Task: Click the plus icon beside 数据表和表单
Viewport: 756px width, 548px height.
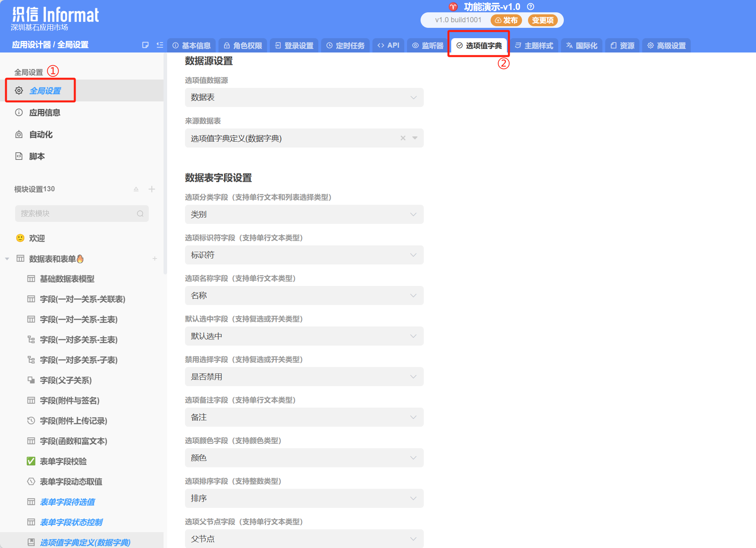Action: [x=155, y=259]
